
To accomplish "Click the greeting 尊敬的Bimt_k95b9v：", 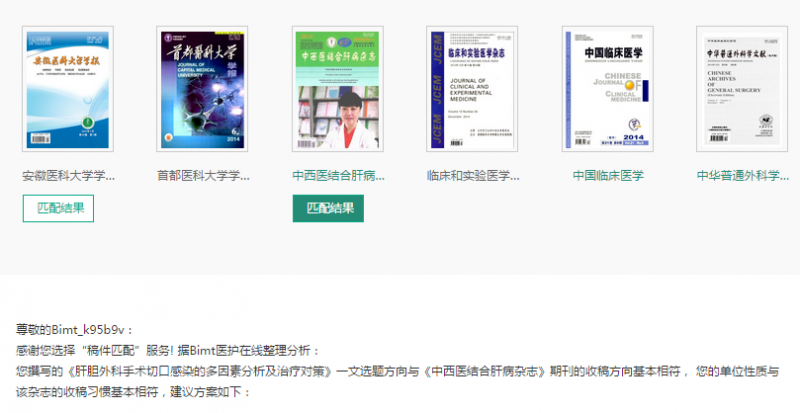I will (74, 330).
